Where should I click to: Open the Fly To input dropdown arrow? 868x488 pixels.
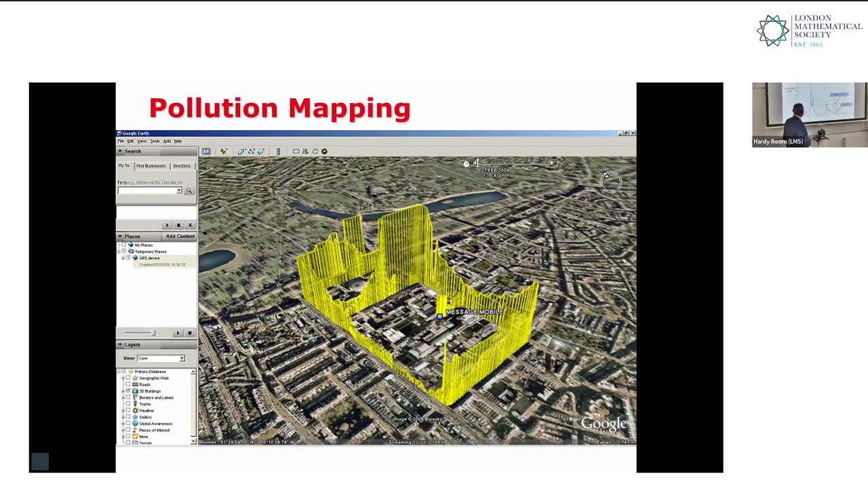coord(179,190)
